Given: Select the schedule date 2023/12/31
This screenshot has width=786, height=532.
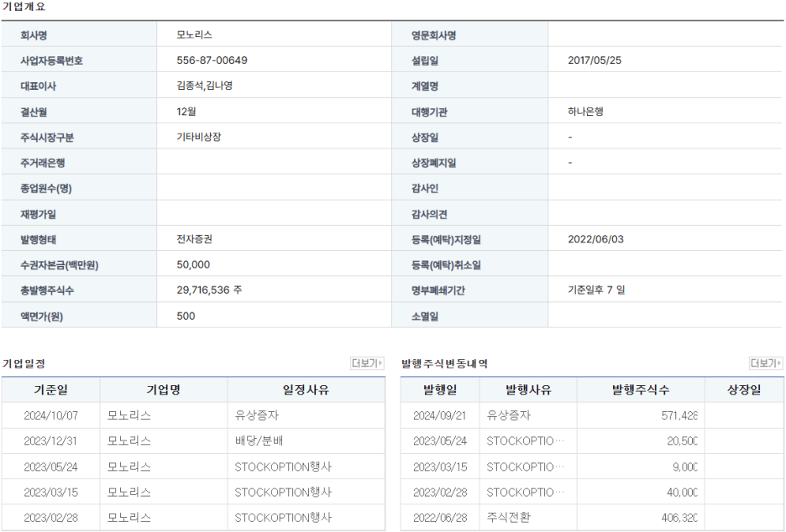Looking at the screenshot, I should [x=50, y=441].
